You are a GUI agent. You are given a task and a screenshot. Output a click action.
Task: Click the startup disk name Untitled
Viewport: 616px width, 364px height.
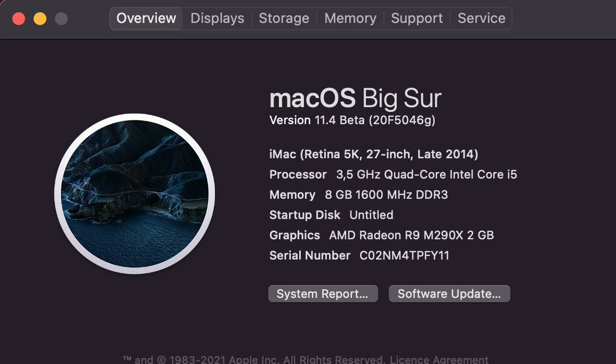(371, 215)
